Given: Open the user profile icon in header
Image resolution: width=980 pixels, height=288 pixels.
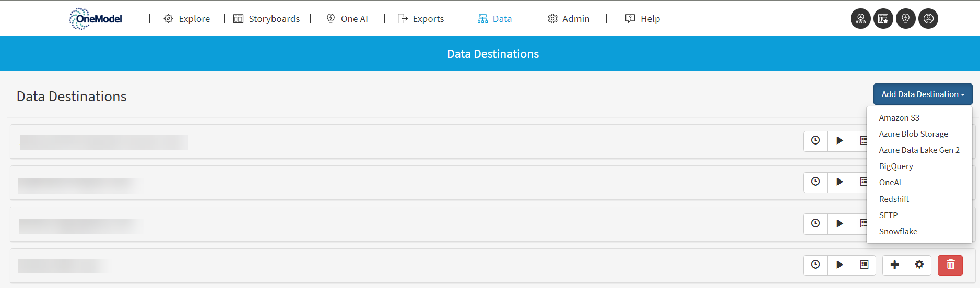Looking at the screenshot, I should 928,19.
